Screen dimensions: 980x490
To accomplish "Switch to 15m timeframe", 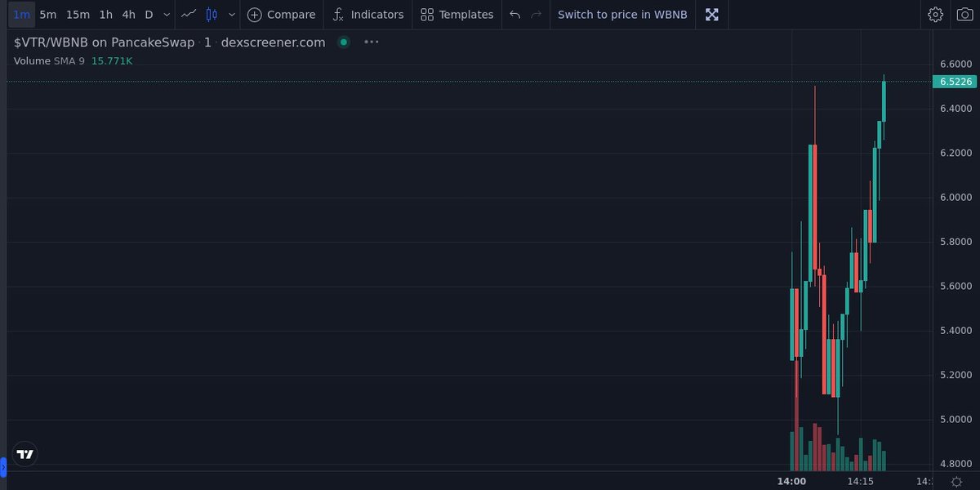I will (x=78, y=14).
